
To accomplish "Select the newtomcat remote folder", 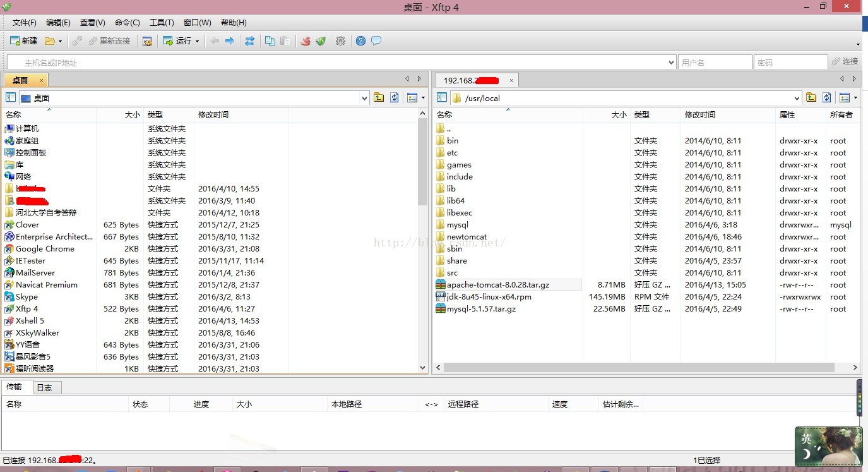I will [x=467, y=237].
